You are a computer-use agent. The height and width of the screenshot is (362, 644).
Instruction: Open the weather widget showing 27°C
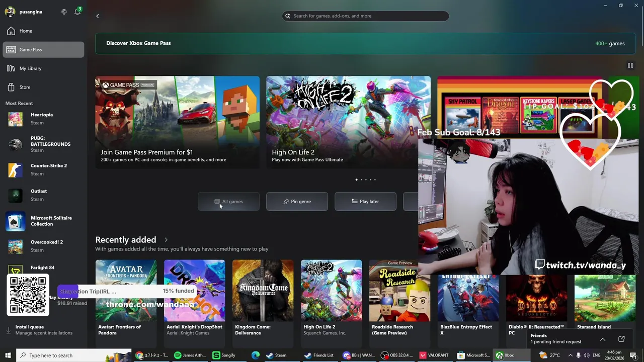[x=549, y=355]
